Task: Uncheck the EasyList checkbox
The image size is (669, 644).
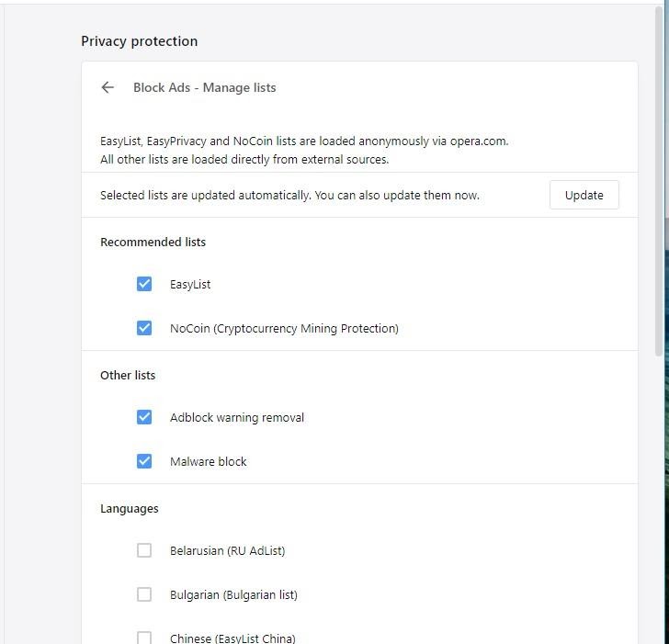Action: pos(144,284)
